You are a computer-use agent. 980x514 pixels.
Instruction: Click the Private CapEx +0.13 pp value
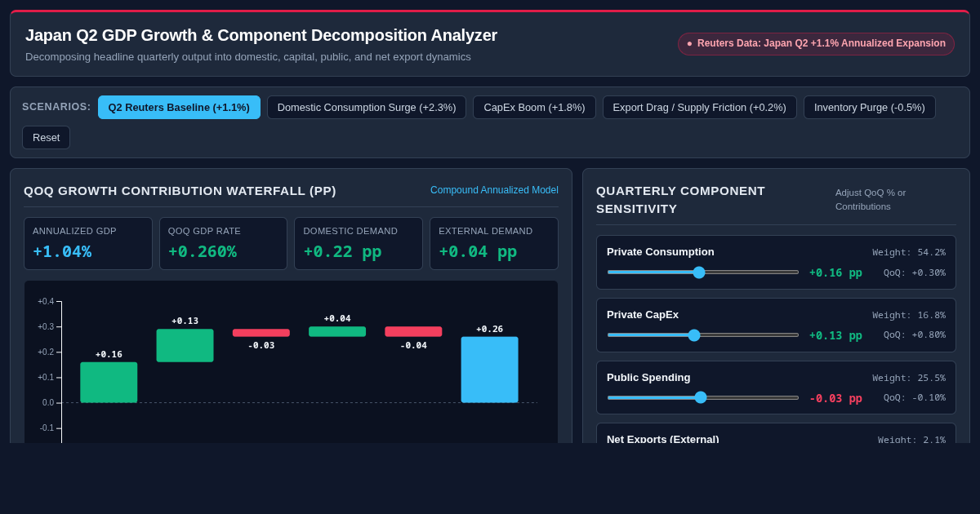[835, 335]
